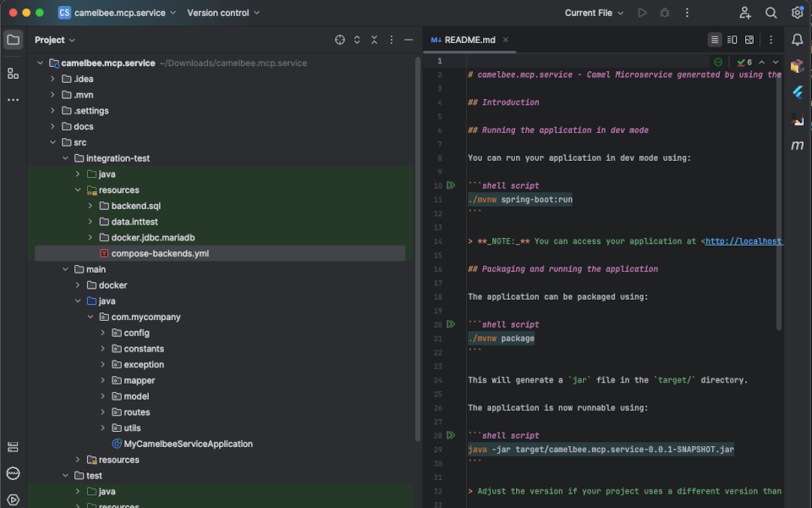Click Select Opened File target icon

[x=340, y=40]
